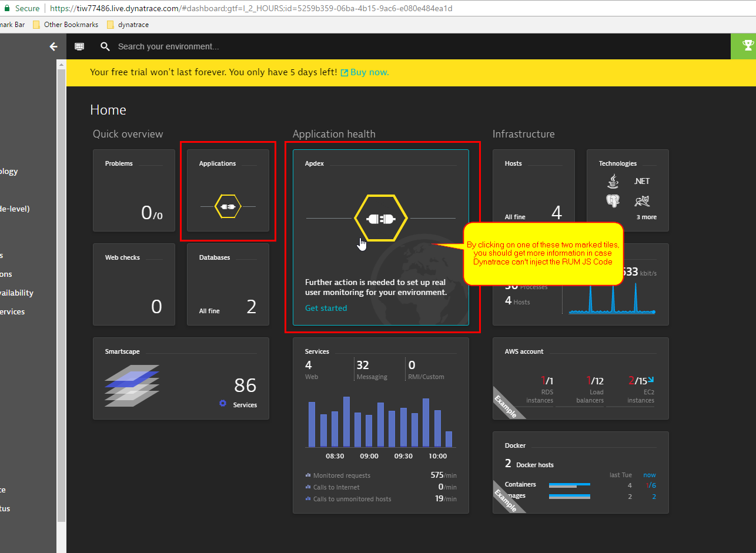
Task: Click the green trophy icon
Action: click(x=748, y=46)
